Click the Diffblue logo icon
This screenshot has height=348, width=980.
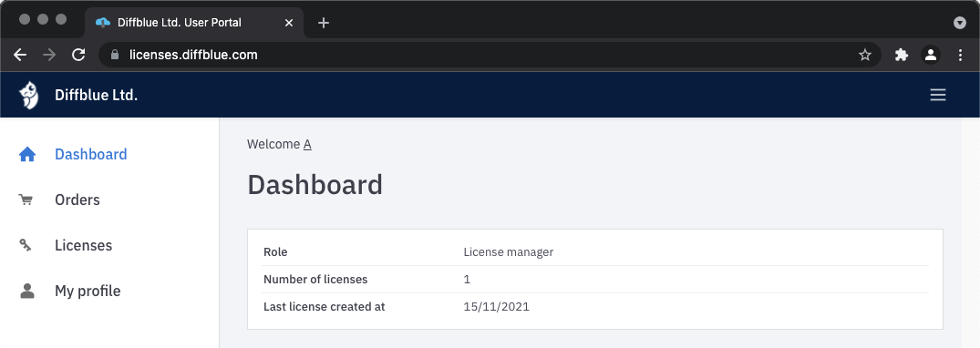(28, 95)
